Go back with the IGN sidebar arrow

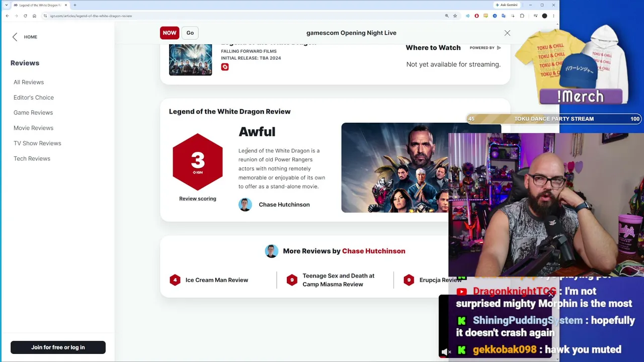tap(15, 37)
